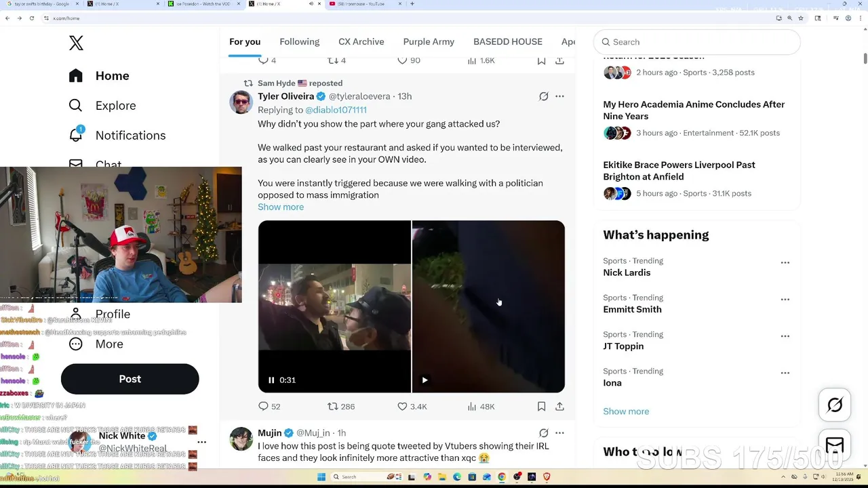Click Grok icon on Tyler Oliveira's post
Viewport: 868px width, 488px height.
(x=543, y=96)
